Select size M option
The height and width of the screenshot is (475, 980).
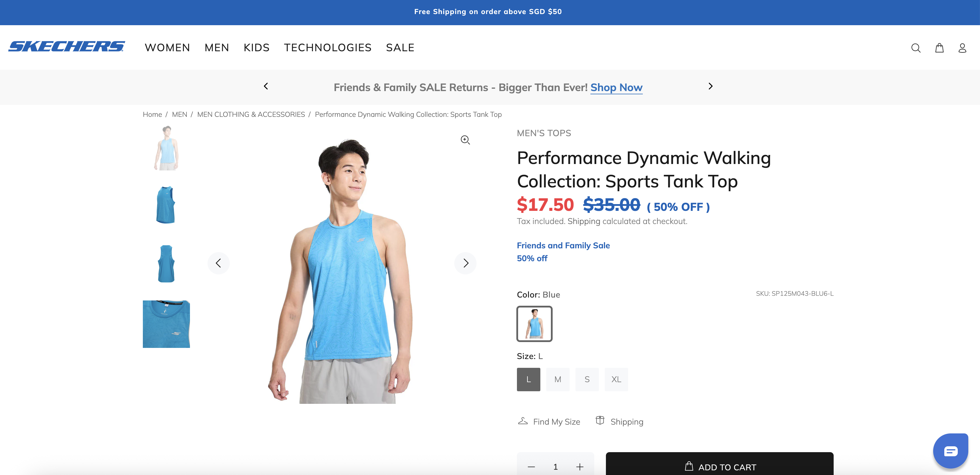pos(557,380)
